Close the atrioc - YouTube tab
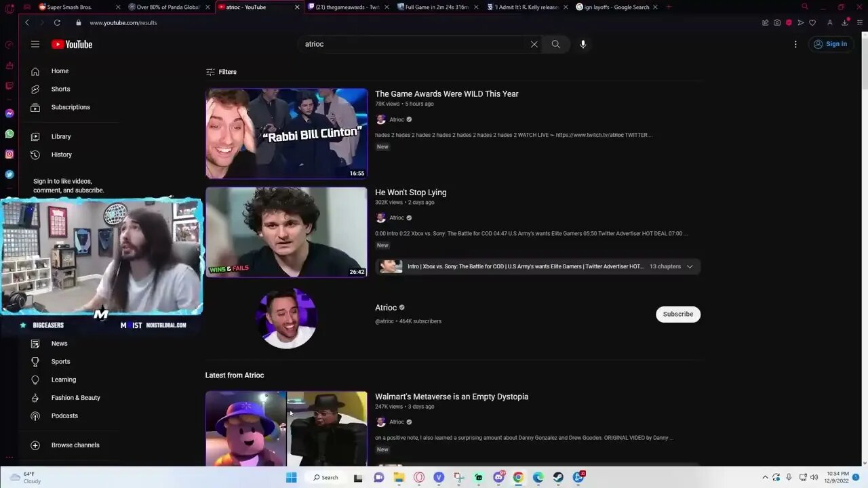 (297, 7)
